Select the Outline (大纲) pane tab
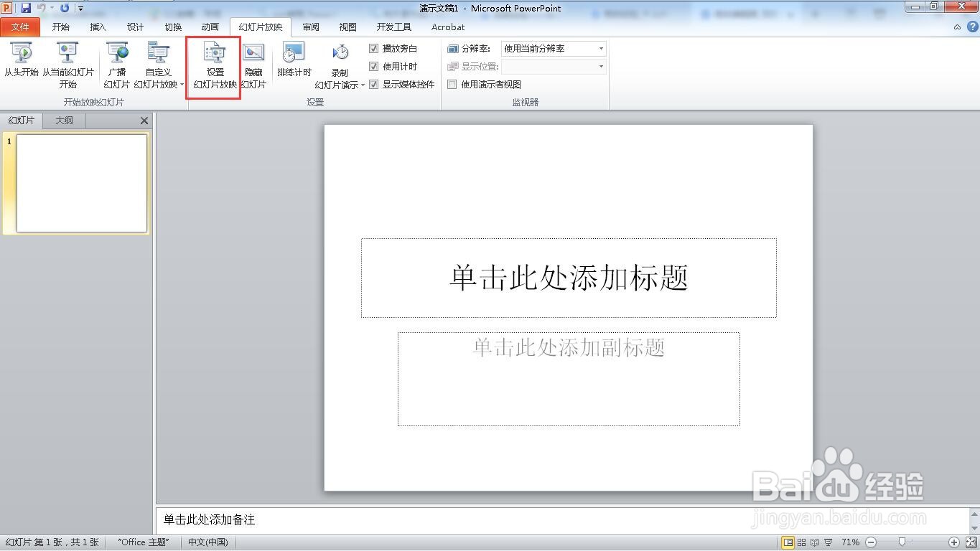Screen dimensions: 980x551 (x=65, y=121)
